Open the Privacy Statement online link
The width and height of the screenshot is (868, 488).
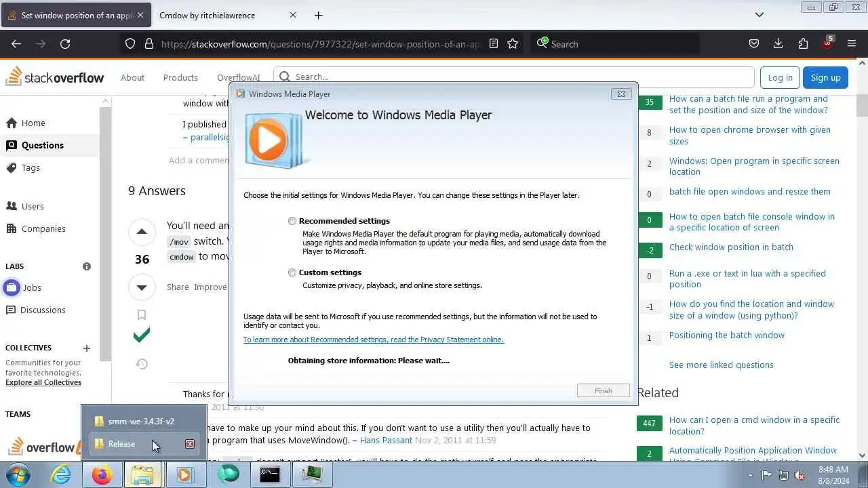coord(374,340)
